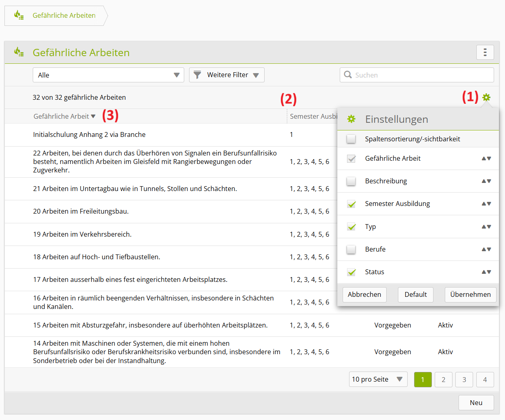Go to page 2 of results

click(x=443, y=380)
